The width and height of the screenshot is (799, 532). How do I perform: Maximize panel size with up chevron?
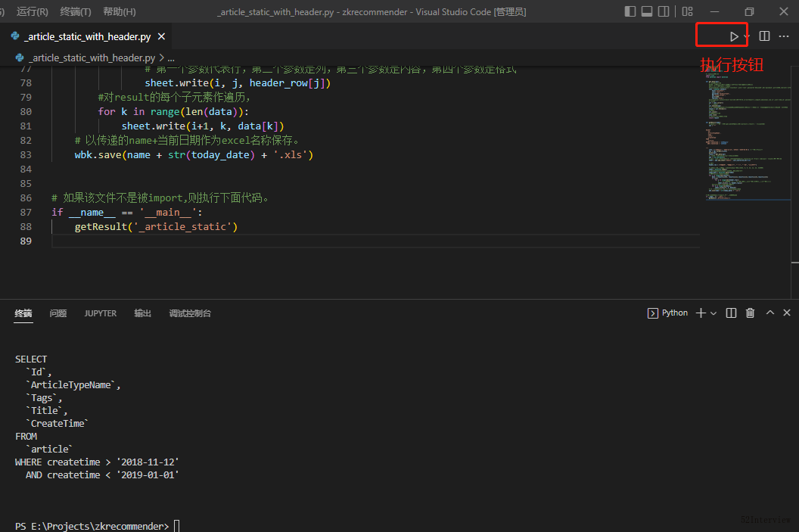tap(770, 313)
